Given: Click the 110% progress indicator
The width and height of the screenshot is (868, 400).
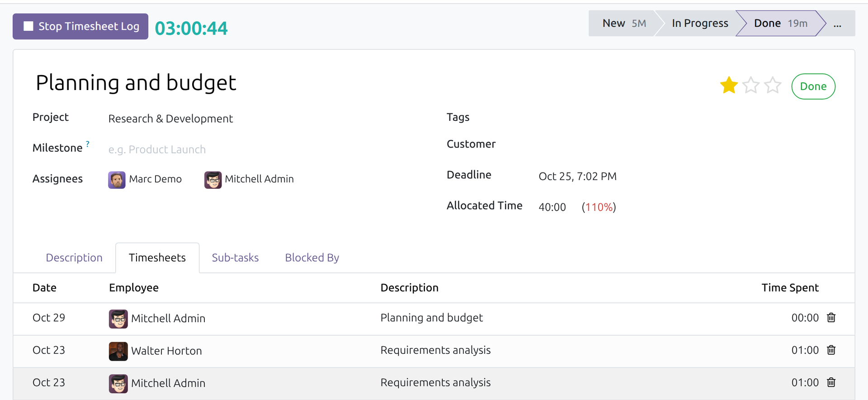Looking at the screenshot, I should (x=599, y=207).
